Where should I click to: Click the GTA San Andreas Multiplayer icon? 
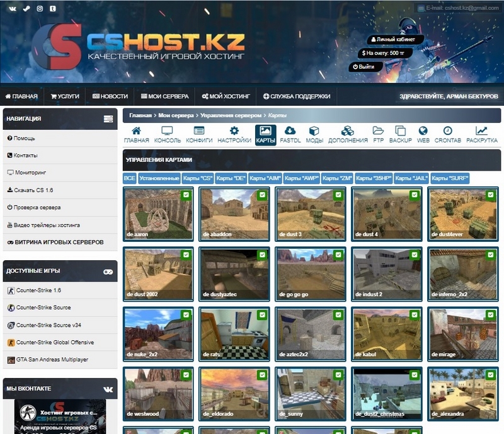[11, 360]
